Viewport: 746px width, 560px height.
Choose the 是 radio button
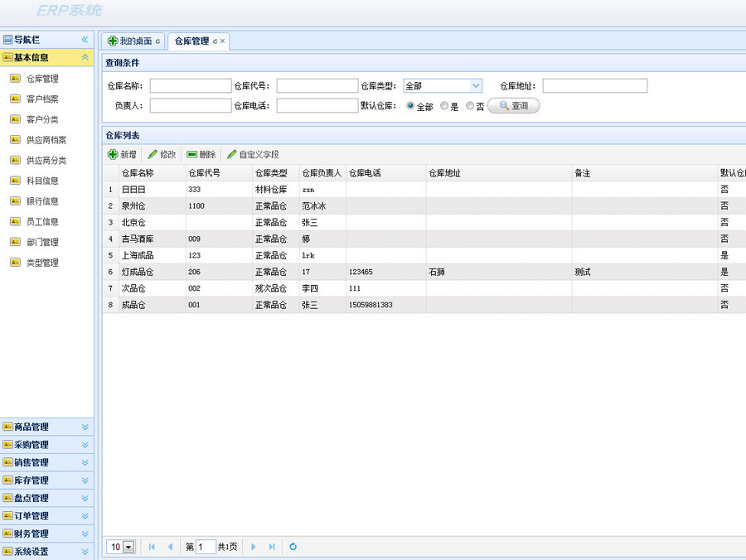click(443, 105)
